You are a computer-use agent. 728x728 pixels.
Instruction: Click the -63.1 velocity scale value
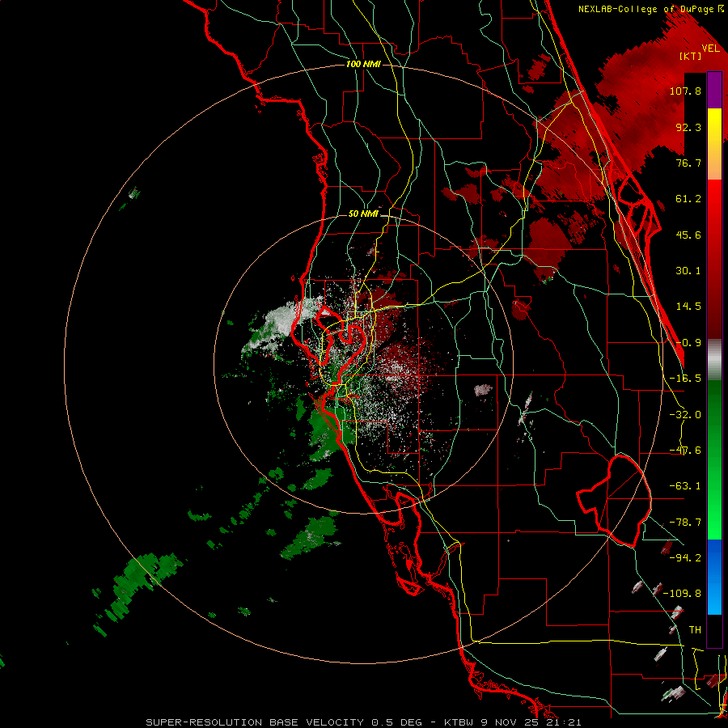(685, 486)
